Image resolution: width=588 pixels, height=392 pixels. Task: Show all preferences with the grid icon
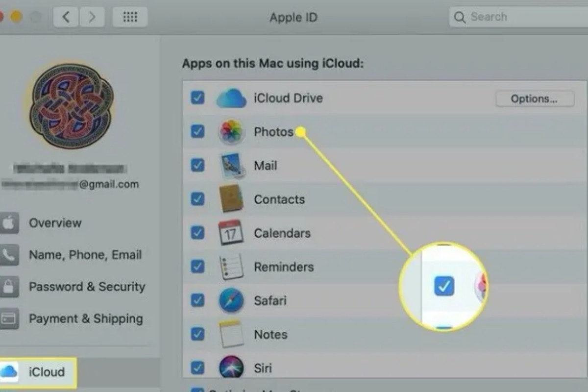130,18
